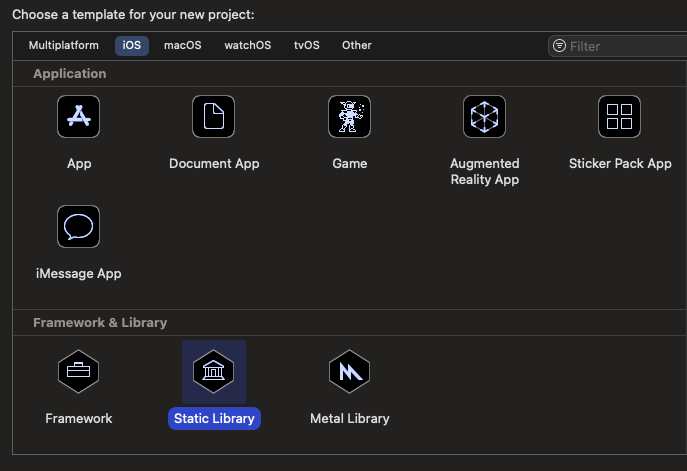Select the iOS platform tab
The height and width of the screenshot is (471, 687).
132,46
